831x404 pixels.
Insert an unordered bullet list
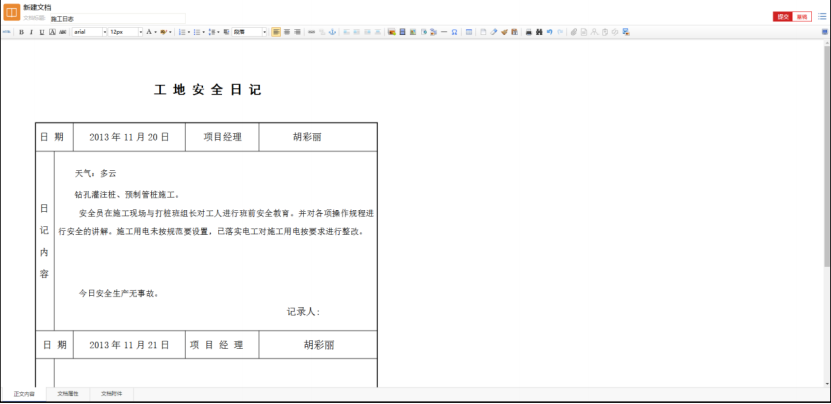tap(197, 32)
